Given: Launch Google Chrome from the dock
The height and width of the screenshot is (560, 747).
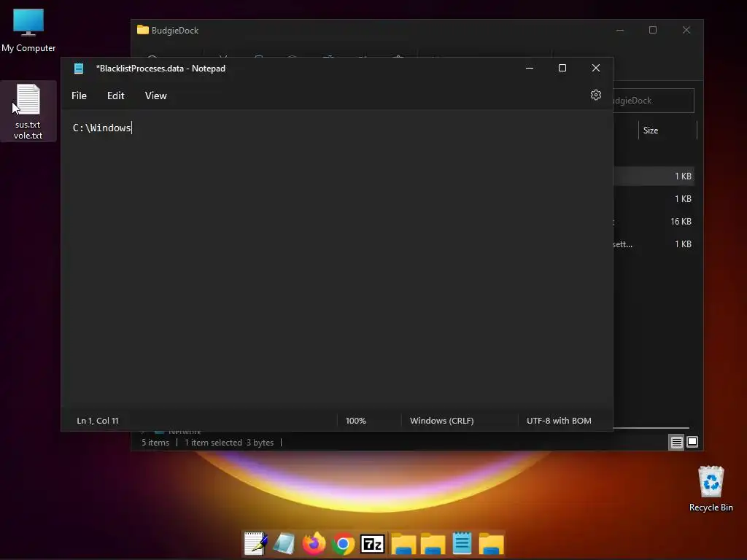Looking at the screenshot, I should pyautogui.click(x=343, y=544).
